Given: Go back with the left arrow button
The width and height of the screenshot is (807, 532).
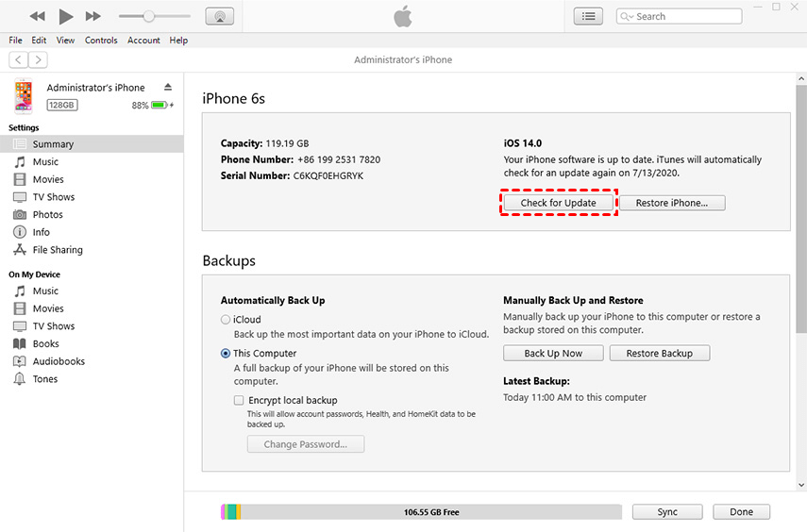Looking at the screenshot, I should click(19, 59).
